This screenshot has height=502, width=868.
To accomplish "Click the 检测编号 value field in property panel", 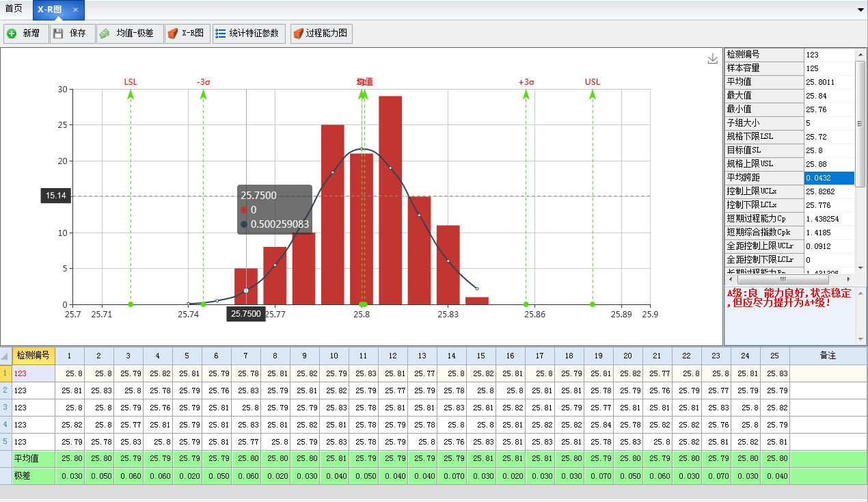I will point(829,55).
